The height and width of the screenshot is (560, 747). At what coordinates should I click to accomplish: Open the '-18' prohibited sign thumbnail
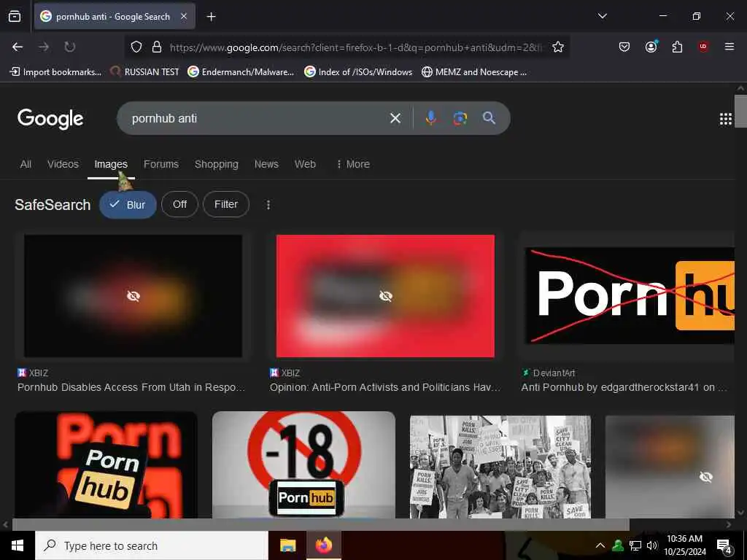tap(304, 464)
